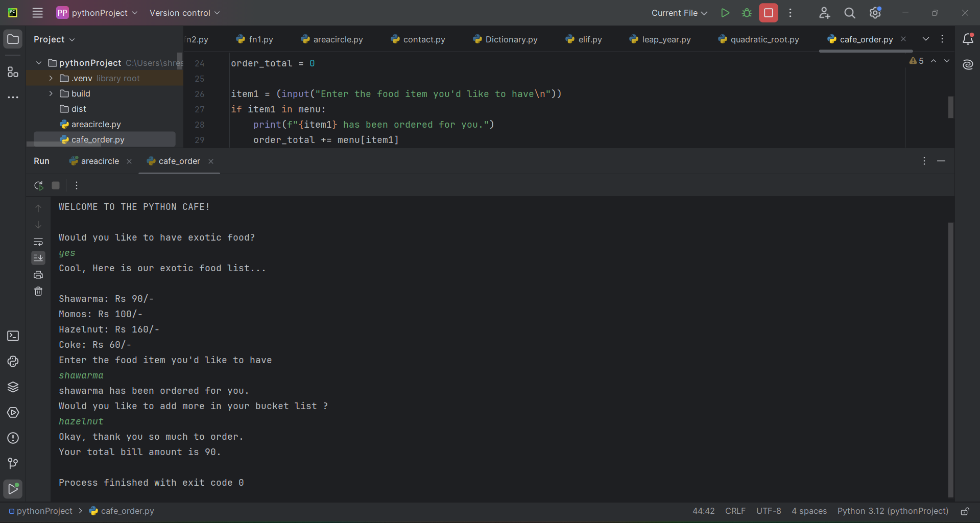
Task: Open the main hamburger menu
Action: 38,13
